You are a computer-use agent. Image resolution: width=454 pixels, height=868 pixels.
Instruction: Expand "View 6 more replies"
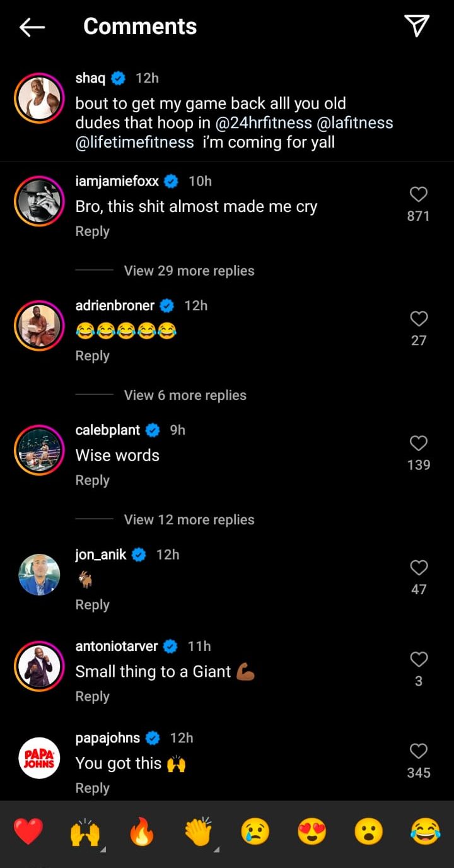pyautogui.click(x=185, y=396)
